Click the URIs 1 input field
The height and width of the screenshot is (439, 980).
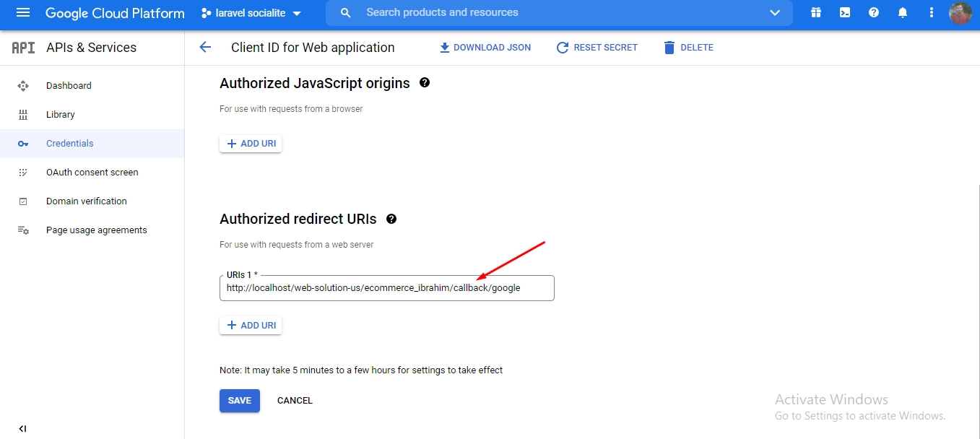tap(387, 287)
